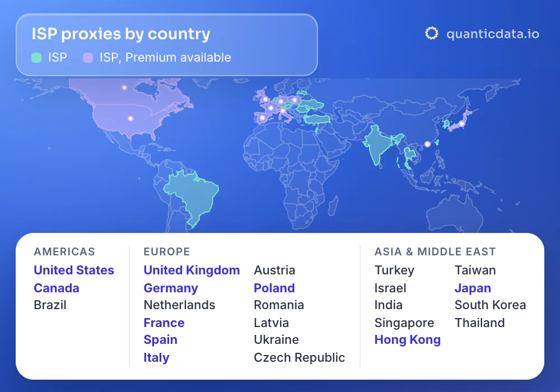Click the Spain map marker dot

(x=263, y=118)
